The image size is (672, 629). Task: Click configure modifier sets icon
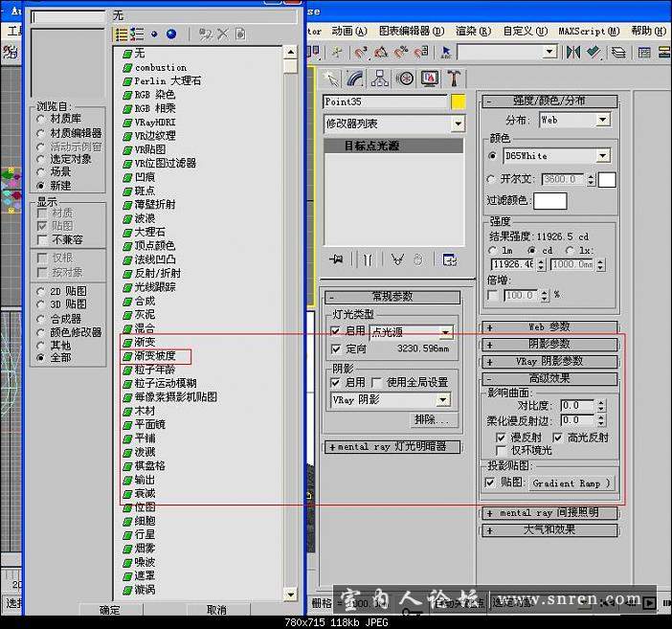[x=450, y=259]
